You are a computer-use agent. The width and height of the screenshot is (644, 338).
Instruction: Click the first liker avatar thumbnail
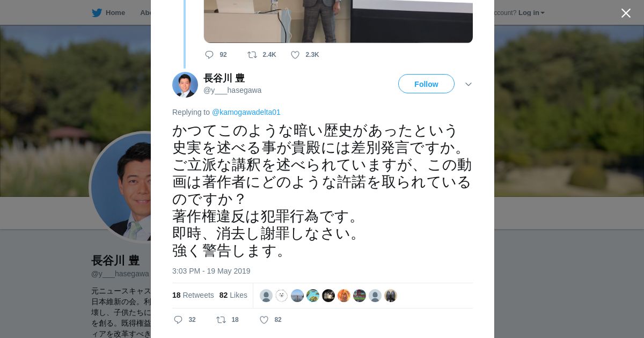(x=266, y=296)
